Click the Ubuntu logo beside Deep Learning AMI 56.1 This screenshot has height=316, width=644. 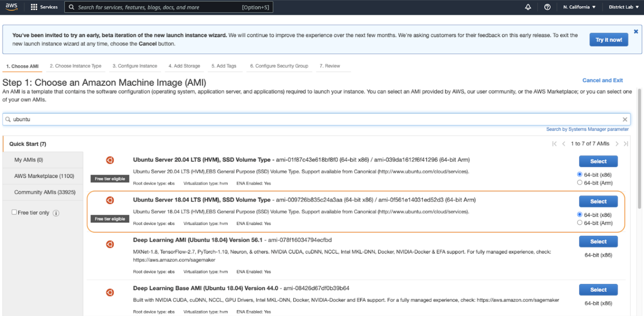[110, 244]
